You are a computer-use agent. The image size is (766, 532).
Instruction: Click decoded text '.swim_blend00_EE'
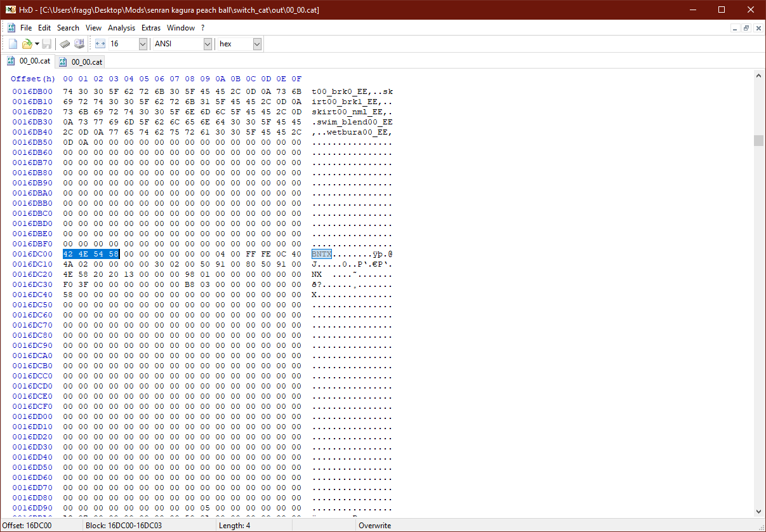352,122
